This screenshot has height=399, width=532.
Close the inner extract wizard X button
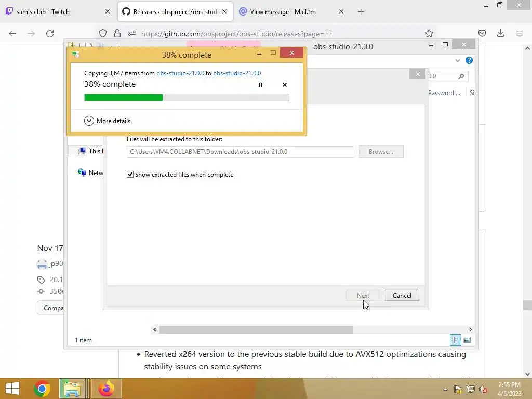417,74
